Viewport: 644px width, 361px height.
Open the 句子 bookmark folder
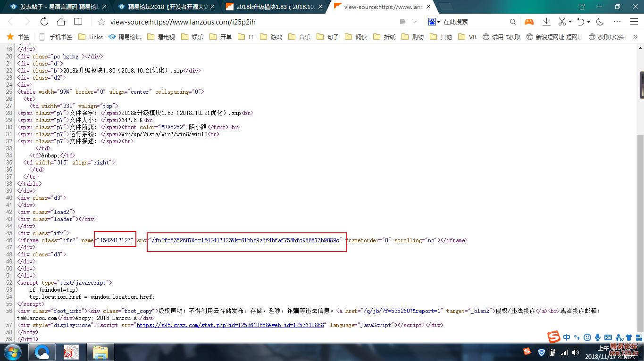click(328, 37)
